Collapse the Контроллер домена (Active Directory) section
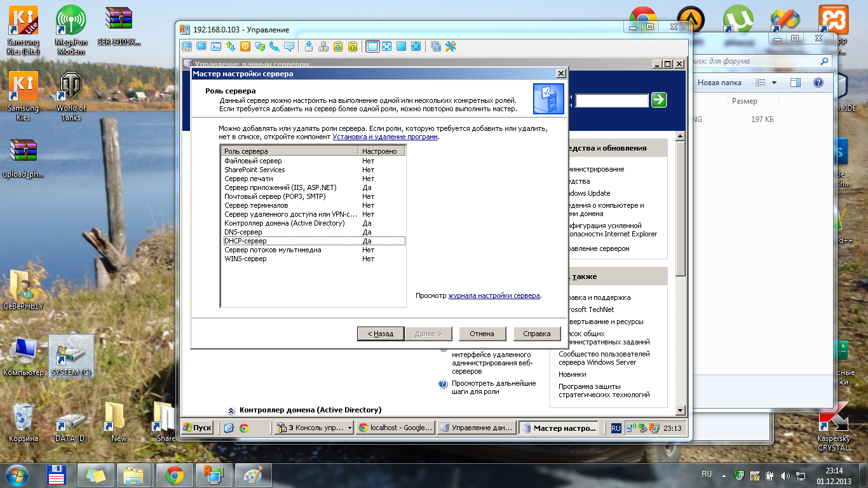 (230, 410)
